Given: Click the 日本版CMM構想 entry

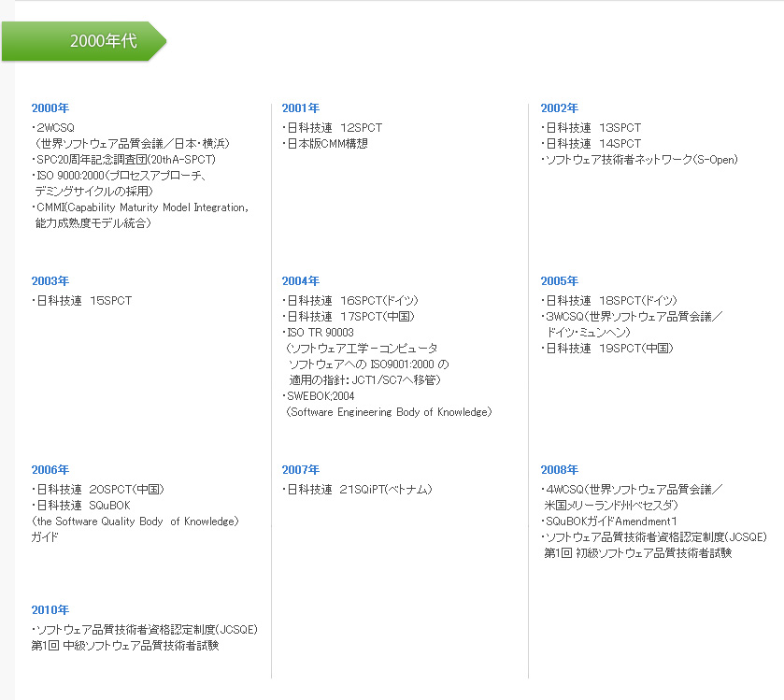Looking at the screenshot, I should (326, 144).
